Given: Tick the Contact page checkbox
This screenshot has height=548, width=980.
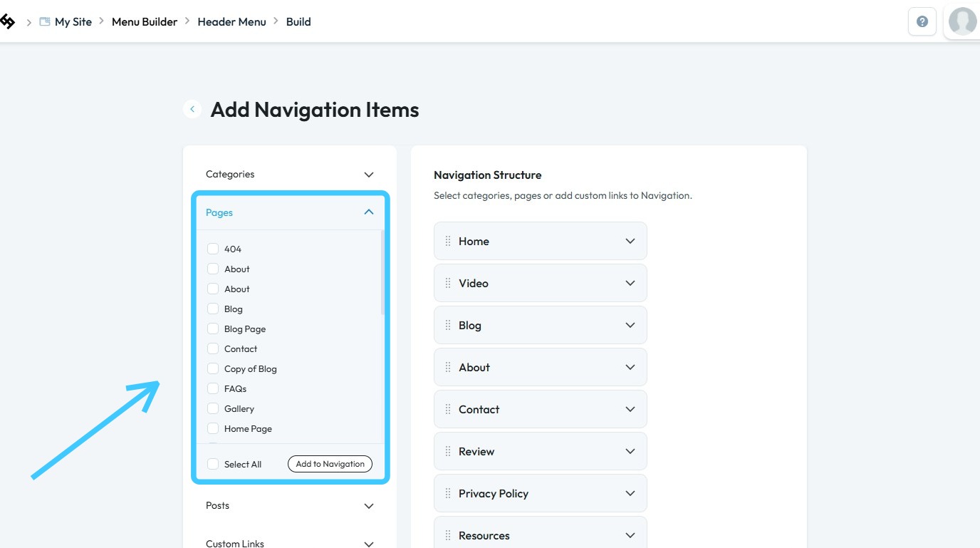Looking at the screenshot, I should point(213,348).
